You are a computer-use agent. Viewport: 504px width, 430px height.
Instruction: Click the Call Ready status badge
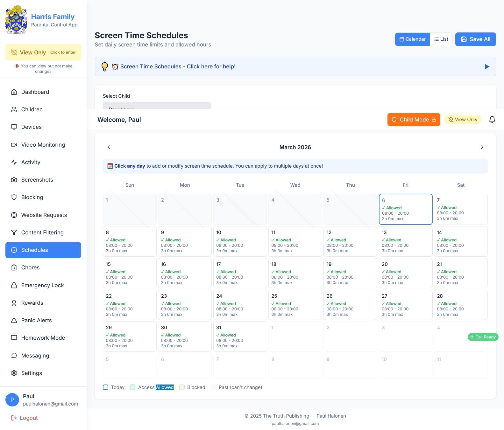[x=483, y=337]
